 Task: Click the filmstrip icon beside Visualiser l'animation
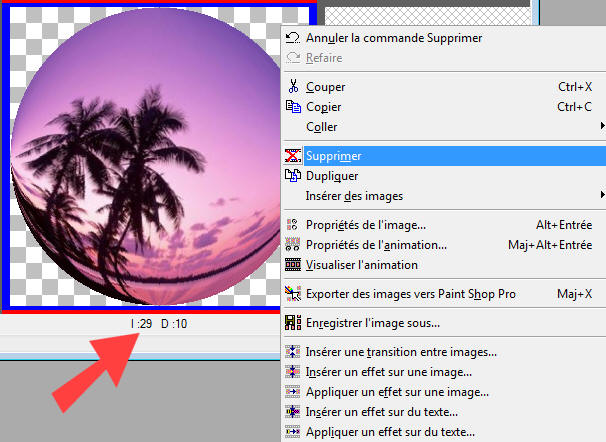point(293,265)
